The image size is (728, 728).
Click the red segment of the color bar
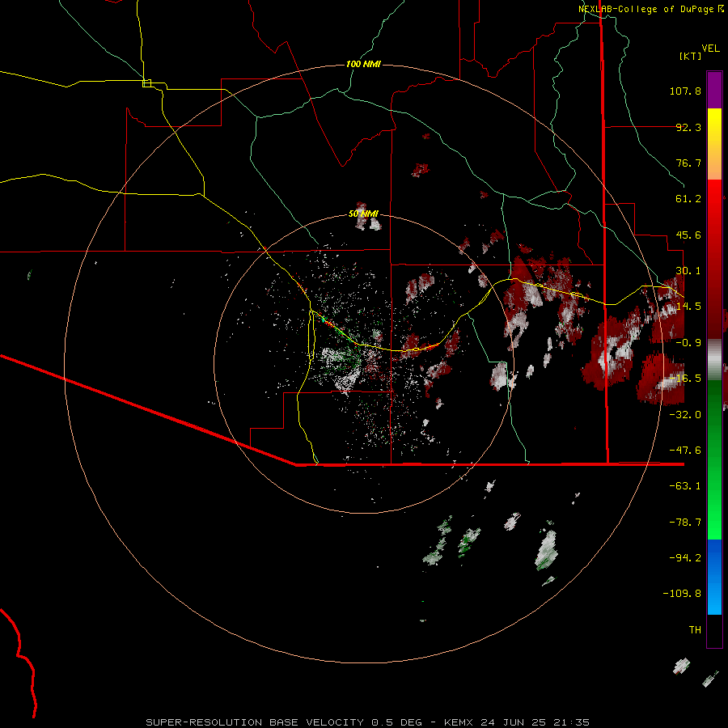point(714,259)
